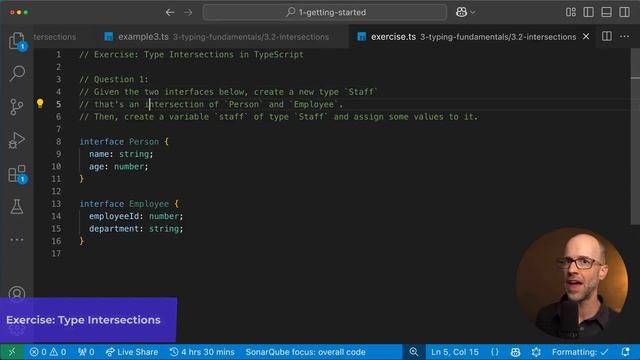The height and width of the screenshot is (360, 640).
Task: Start a Live Share session
Action: (132, 352)
